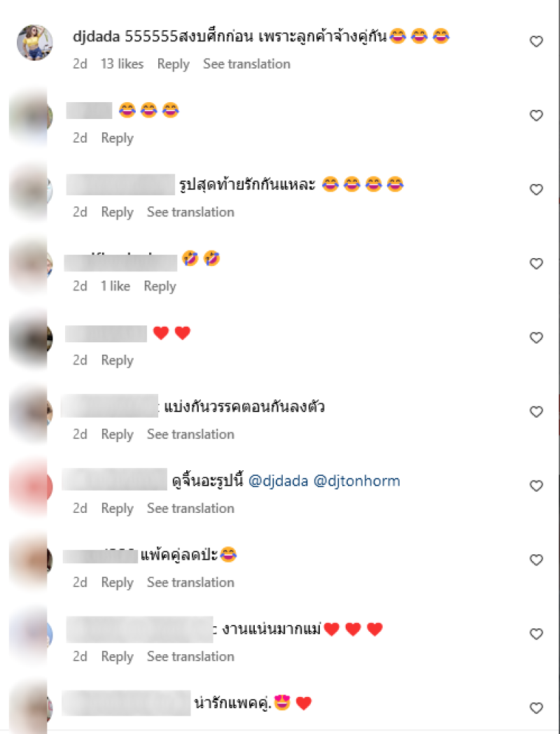Open djdada's profile picture

(x=34, y=42)
